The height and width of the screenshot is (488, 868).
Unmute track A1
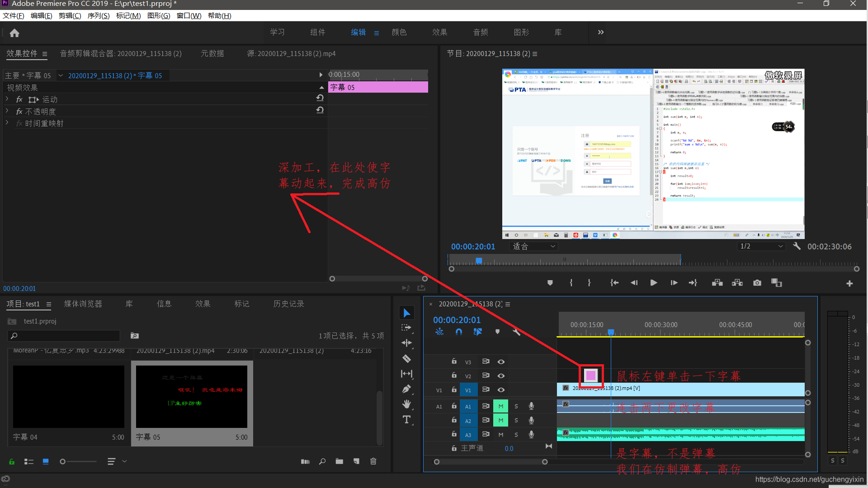[501, 406]
